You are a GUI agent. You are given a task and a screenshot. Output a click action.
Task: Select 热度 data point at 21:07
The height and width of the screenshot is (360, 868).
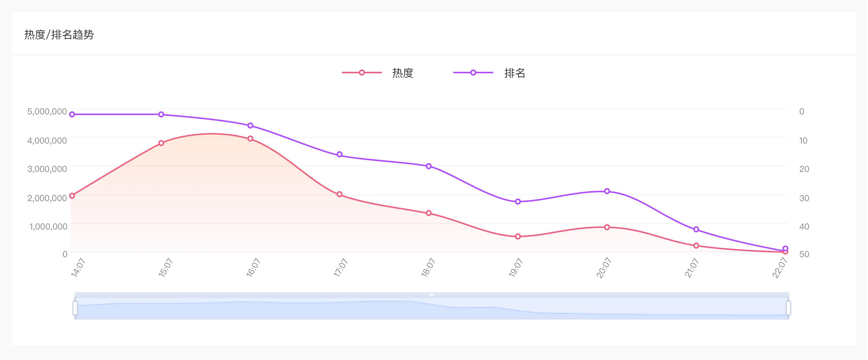click(696, 246)
